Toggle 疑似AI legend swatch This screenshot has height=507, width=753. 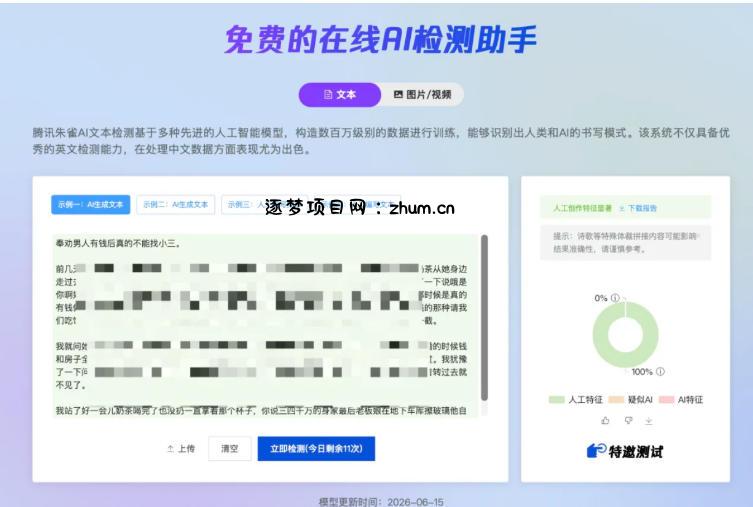[616, 399]
